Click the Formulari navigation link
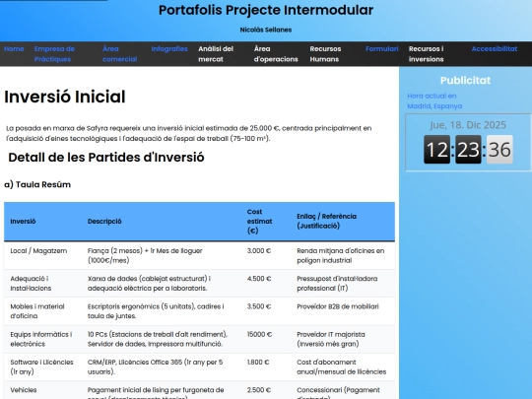This screenshot has height=399, width=532. coord(382,49)
